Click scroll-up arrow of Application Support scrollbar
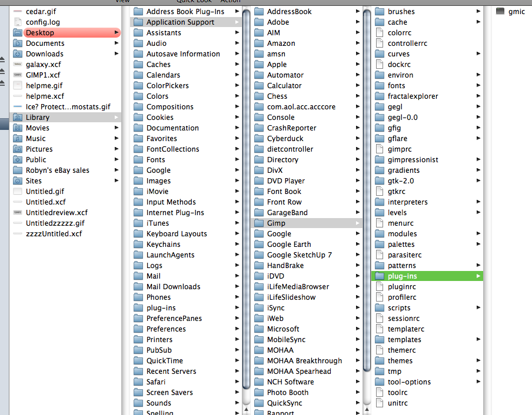The width and height of the screenshot is (532, 415). [367, 409]
